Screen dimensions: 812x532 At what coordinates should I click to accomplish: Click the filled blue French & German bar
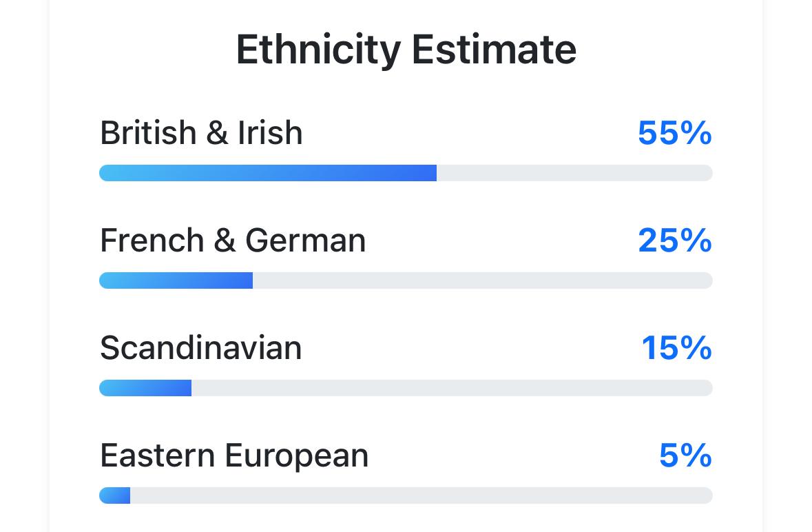pos(176,280)
